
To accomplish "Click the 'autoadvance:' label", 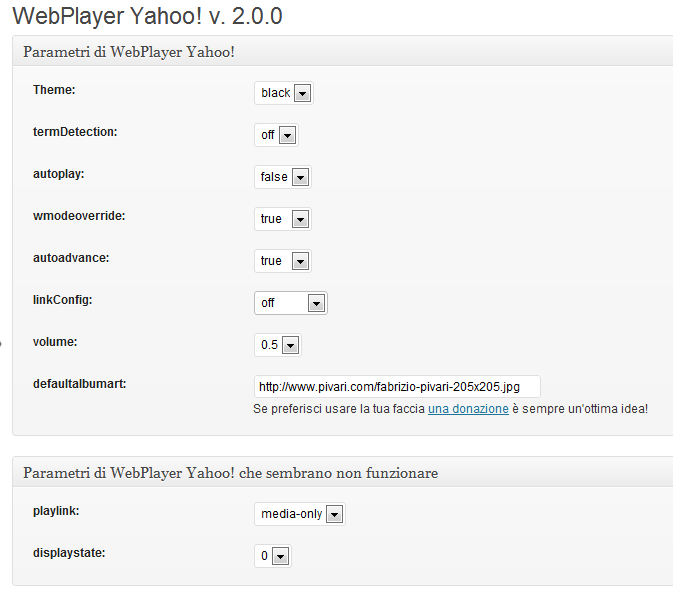I will (x=71, y=258).
